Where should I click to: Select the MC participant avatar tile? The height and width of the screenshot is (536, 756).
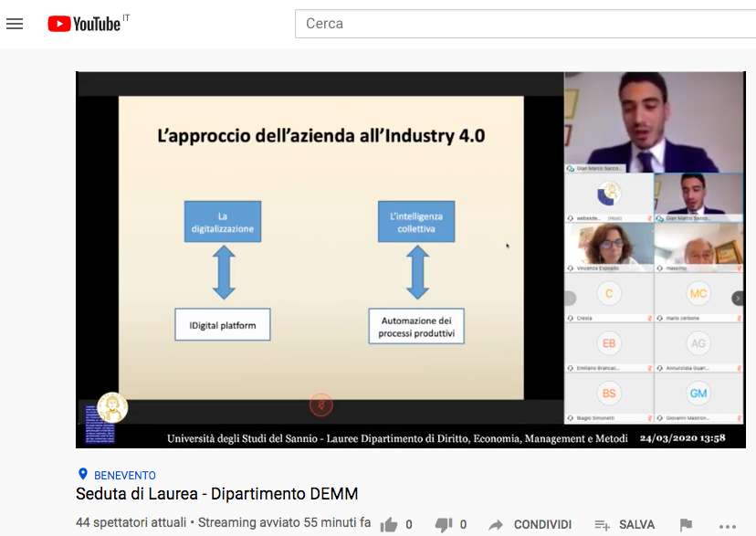click(x=698, y=293)
